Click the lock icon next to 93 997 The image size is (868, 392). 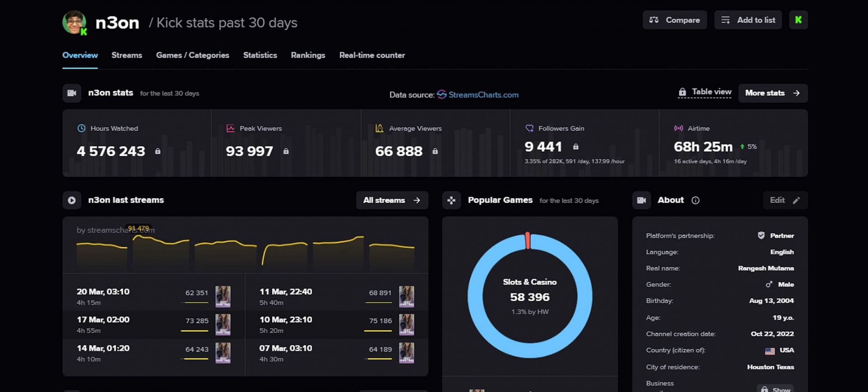[x=286, y=151]
